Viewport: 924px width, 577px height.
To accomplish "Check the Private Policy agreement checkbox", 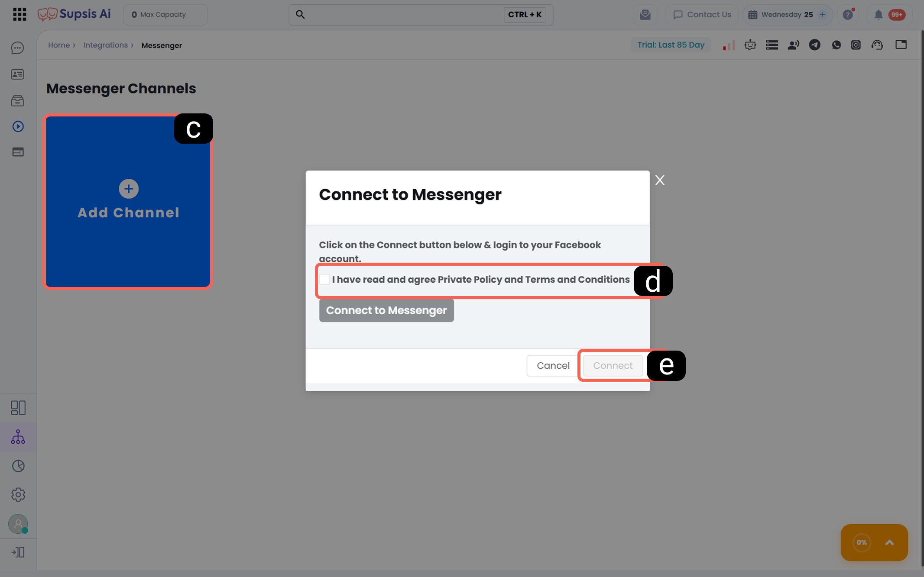I will [x=324, y=279].
